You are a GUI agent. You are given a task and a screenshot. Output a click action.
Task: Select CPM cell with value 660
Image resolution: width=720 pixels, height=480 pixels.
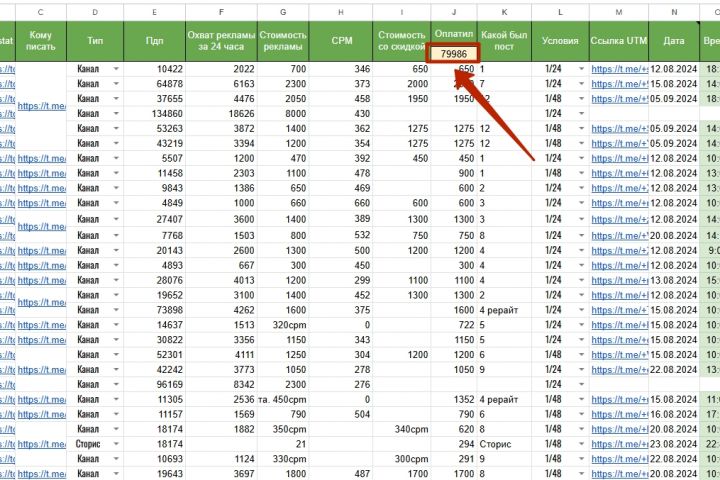341,203
